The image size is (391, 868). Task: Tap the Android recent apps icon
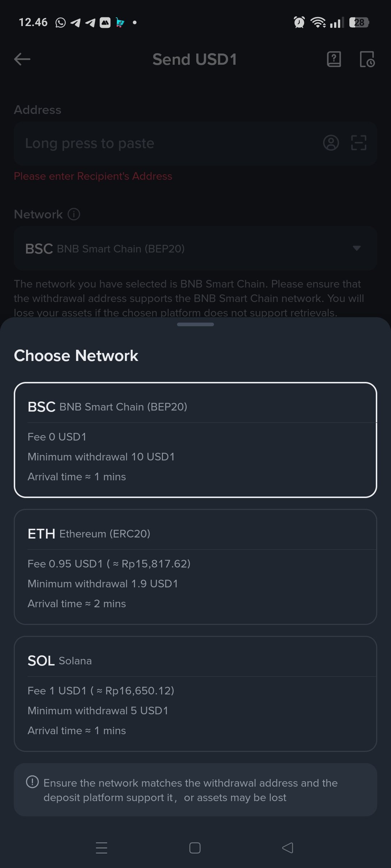coord(101,848)
